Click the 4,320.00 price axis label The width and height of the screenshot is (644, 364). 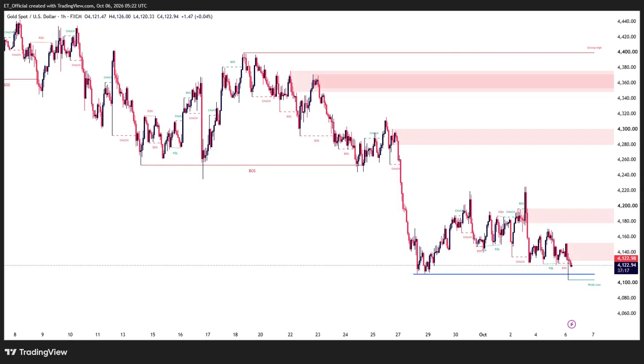(x=626, y=114)
